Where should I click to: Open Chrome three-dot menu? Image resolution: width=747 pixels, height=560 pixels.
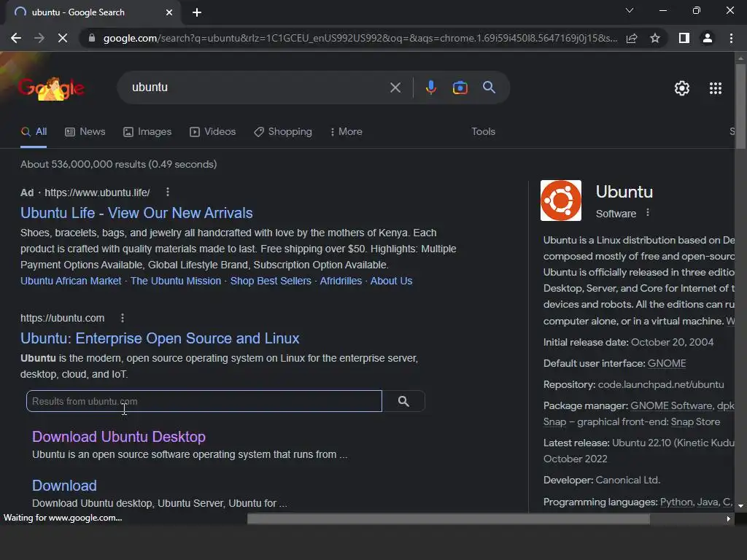click(731, 38)
